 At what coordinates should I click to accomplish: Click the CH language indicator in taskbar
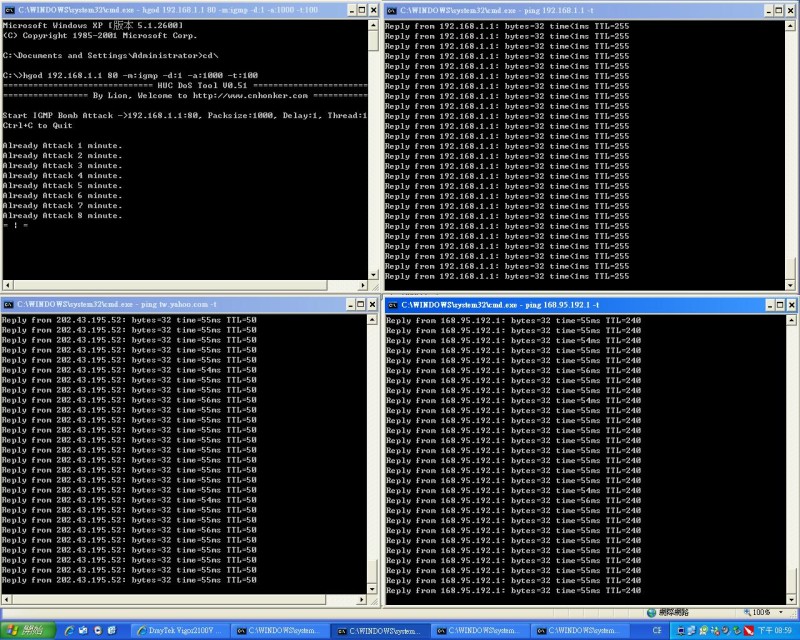tap(657, 631)
